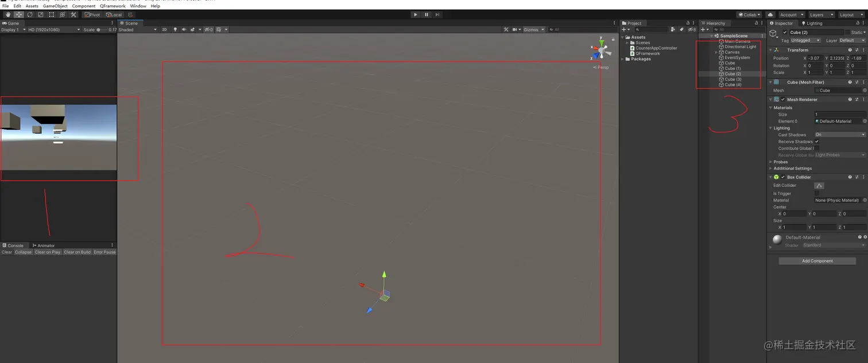Open the QFramework menu
Image resolution: width=868 pixels, height=363 pixels.
[113, 6]
